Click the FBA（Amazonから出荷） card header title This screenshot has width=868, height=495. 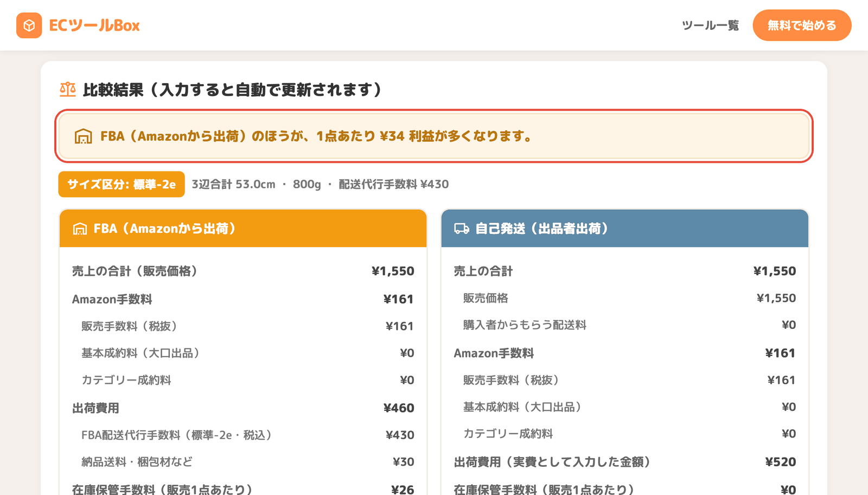165,229
